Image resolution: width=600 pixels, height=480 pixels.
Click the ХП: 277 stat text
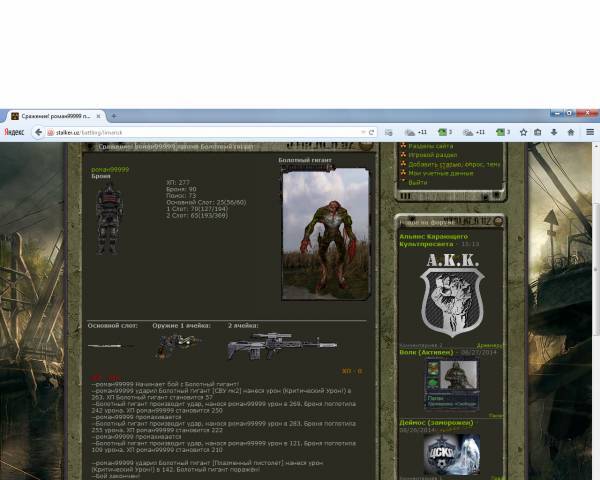click(x=178, y=183)
